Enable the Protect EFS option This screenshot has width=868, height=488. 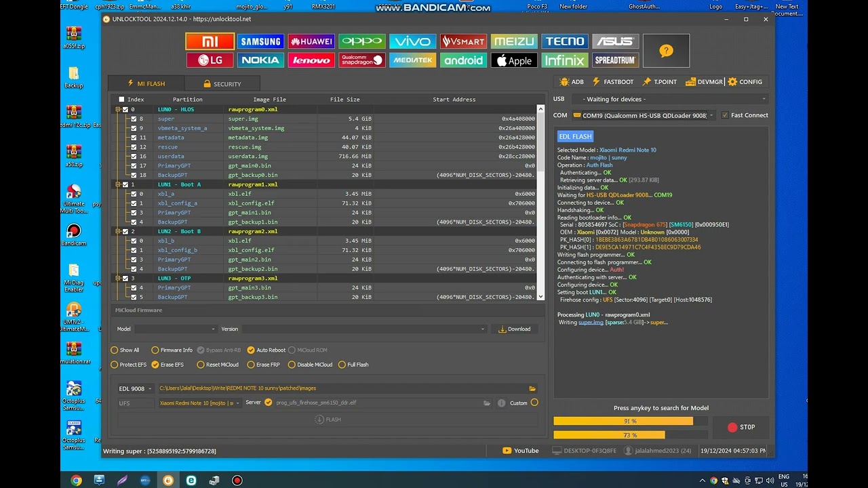coord(115,365)
